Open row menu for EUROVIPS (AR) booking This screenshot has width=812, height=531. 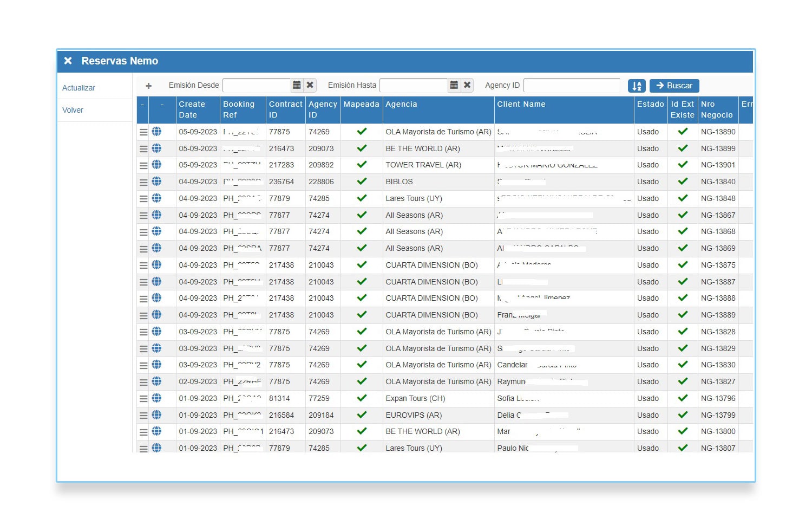pyautogui.click(x=143, y=416)
